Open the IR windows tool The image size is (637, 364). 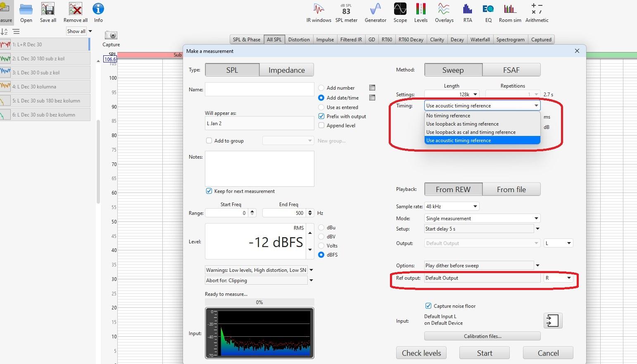(x=318, y=12)
